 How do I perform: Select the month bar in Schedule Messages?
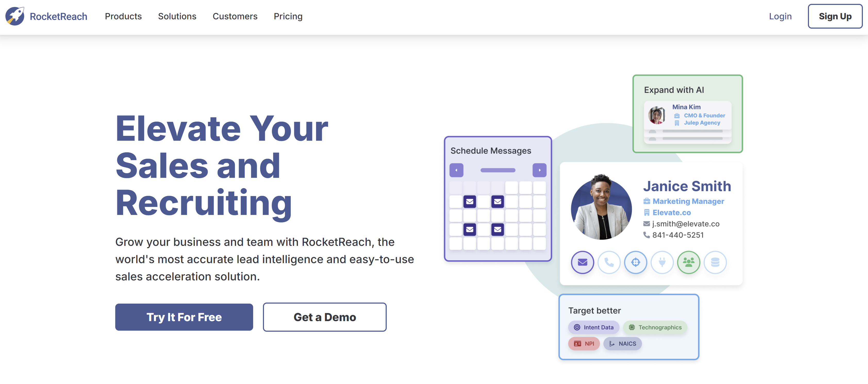[498, 170]
